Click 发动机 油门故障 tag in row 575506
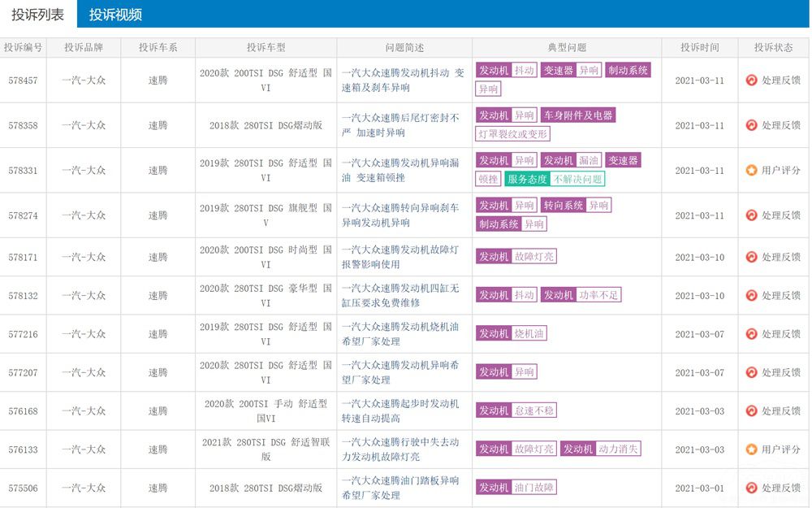 click(516, 487)
